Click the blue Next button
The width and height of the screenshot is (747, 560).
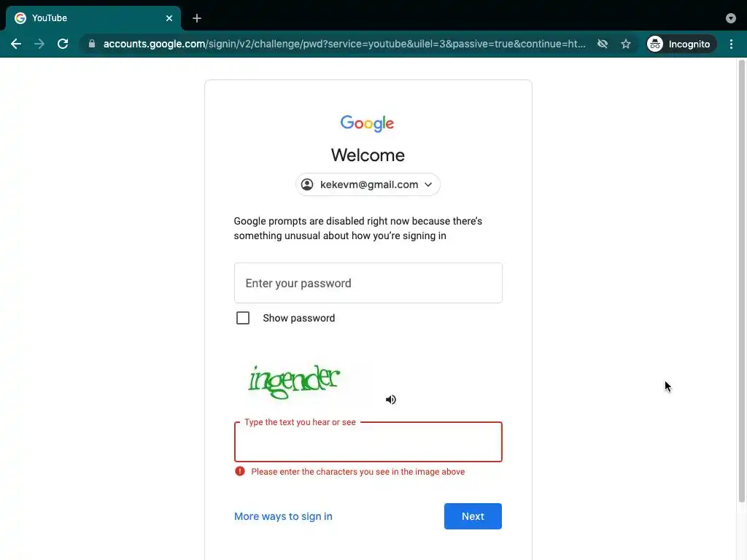pyautogui.click(x=473, y=516)
